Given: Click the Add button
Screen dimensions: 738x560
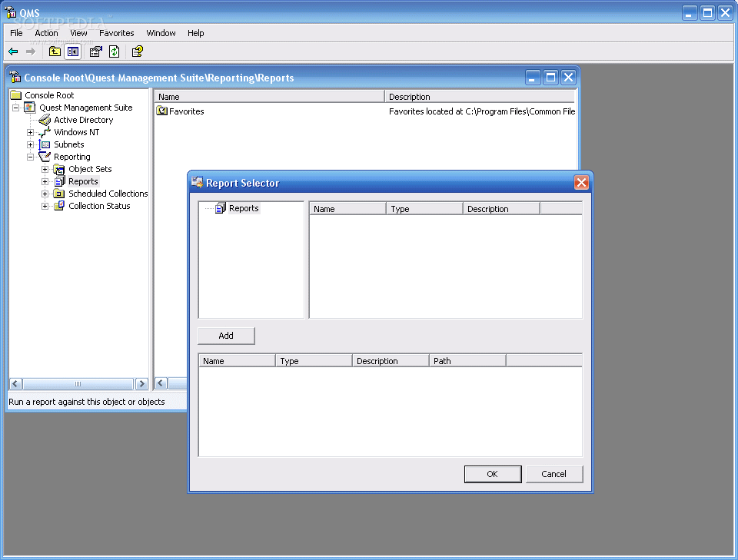Looking at the screenshot, I should 226,336.
